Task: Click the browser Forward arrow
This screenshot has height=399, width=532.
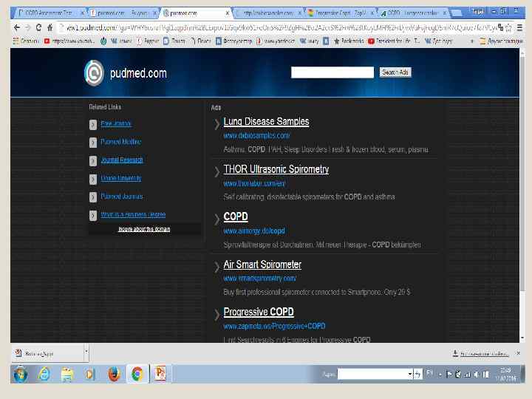Action: coord(28,27)
